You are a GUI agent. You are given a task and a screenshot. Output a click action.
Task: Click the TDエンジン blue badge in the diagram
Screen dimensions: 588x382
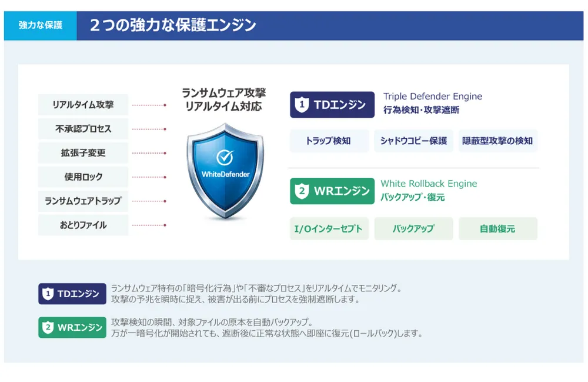(332, 105)
